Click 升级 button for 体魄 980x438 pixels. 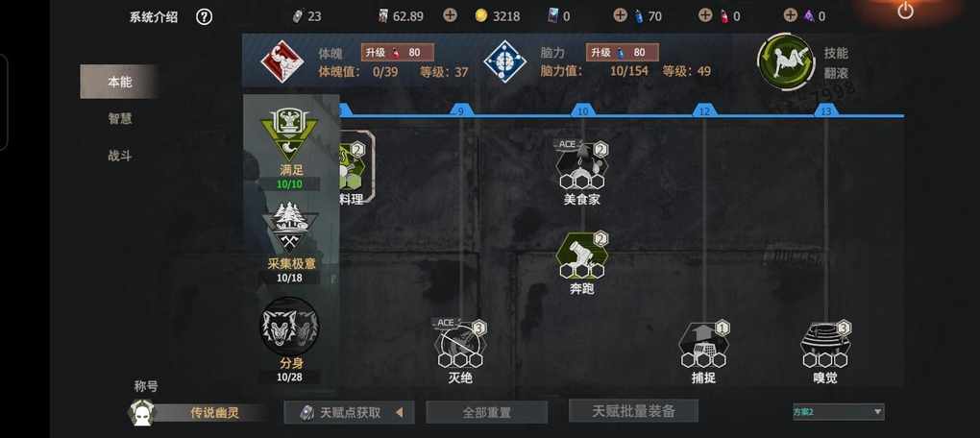(398, 53)
